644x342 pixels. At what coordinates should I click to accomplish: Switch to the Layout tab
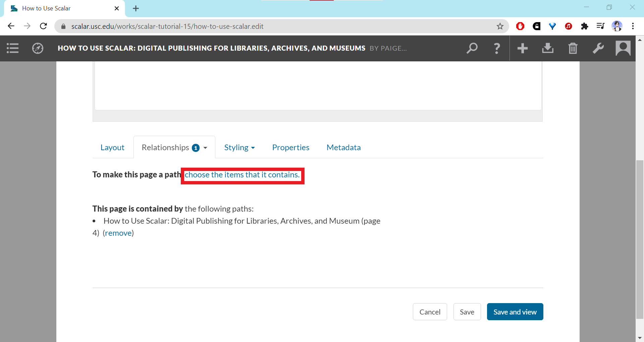click(112, 148)
